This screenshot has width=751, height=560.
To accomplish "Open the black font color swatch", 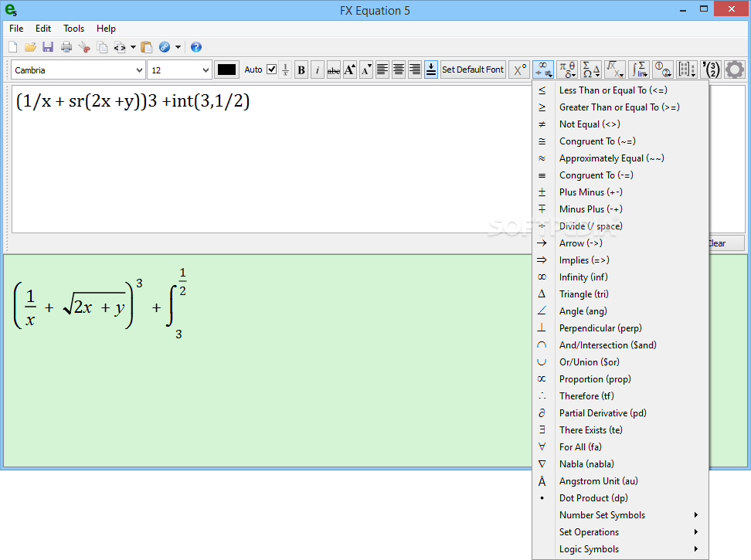I will coord(226,70).
